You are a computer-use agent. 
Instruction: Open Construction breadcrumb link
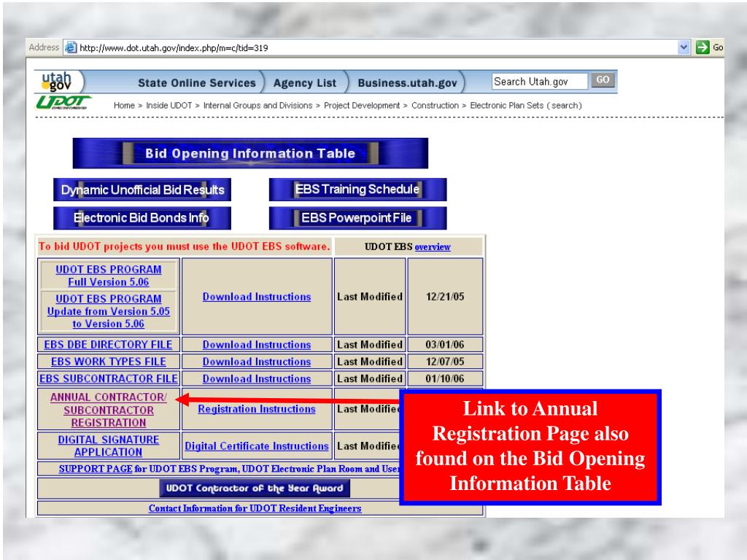435,105
